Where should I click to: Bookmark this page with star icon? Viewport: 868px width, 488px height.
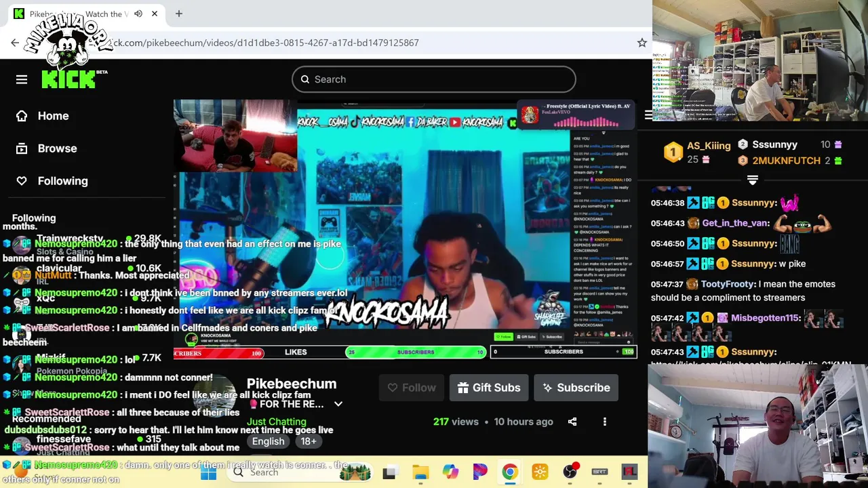coord(642,43)
